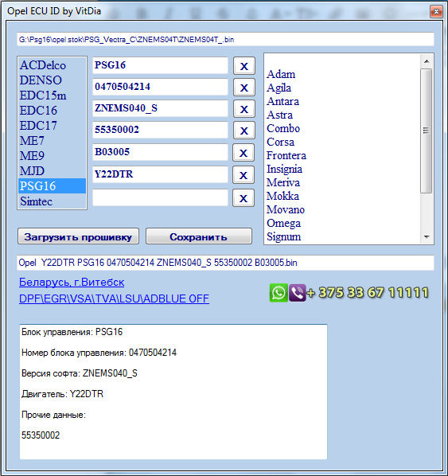Click the 55350002 text field

click(x=160, y=130)
